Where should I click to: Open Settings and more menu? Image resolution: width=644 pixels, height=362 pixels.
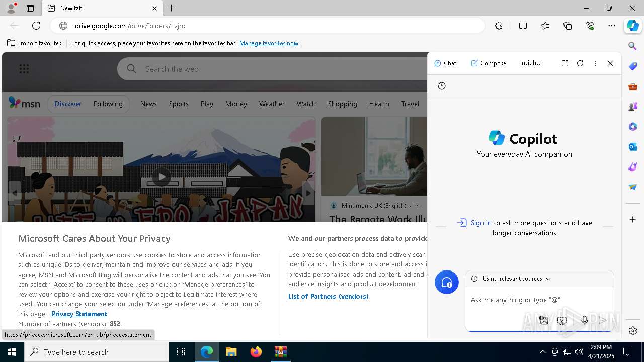[612, 26]
